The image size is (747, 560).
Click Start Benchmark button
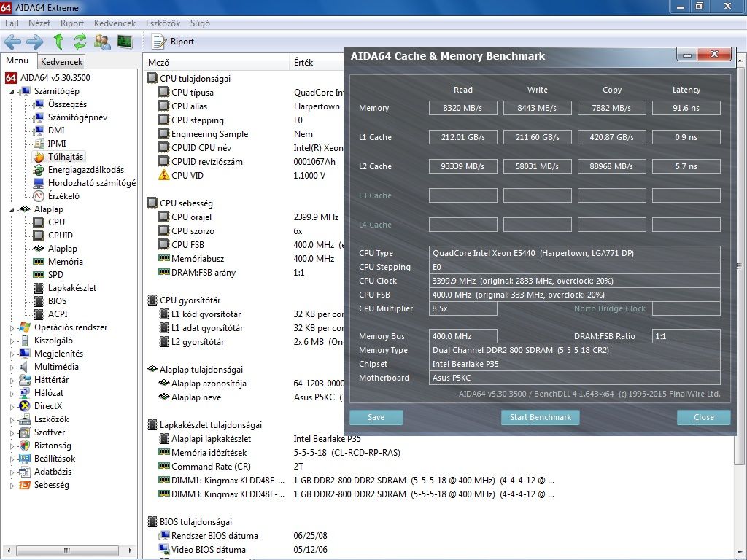pyautogui.click(x=541, y=417)
